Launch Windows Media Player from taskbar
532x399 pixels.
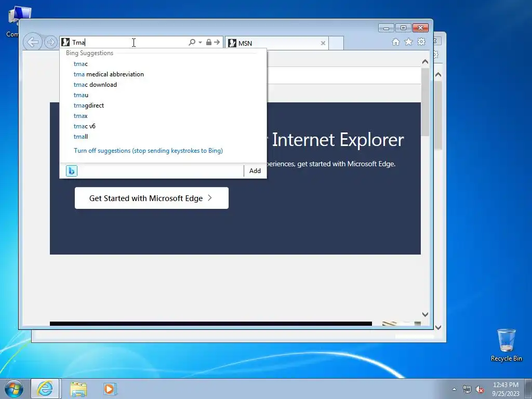tap(110, 389)
